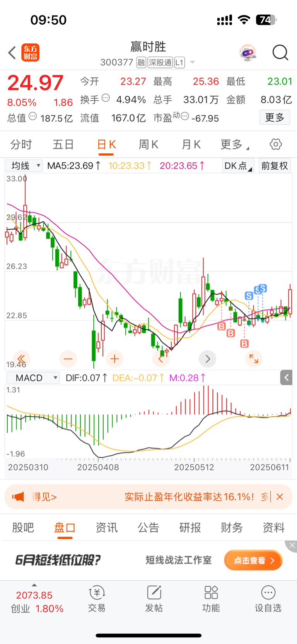
Task: Switch to 五日 chart tab
Action: tap(63, 144)
